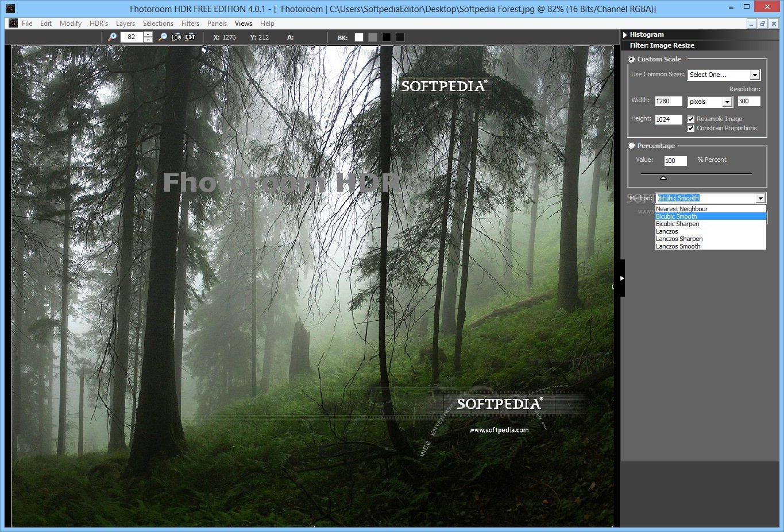The height and width of the screenshot is (532, 784).
Task: Click the Y: 212 coordinate readout
Action: 260,37
